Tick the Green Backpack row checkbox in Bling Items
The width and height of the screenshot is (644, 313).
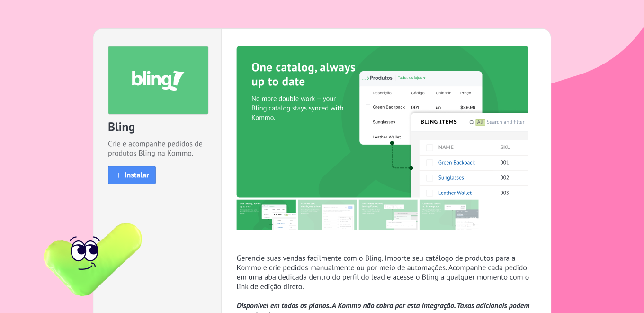point(429,163)
